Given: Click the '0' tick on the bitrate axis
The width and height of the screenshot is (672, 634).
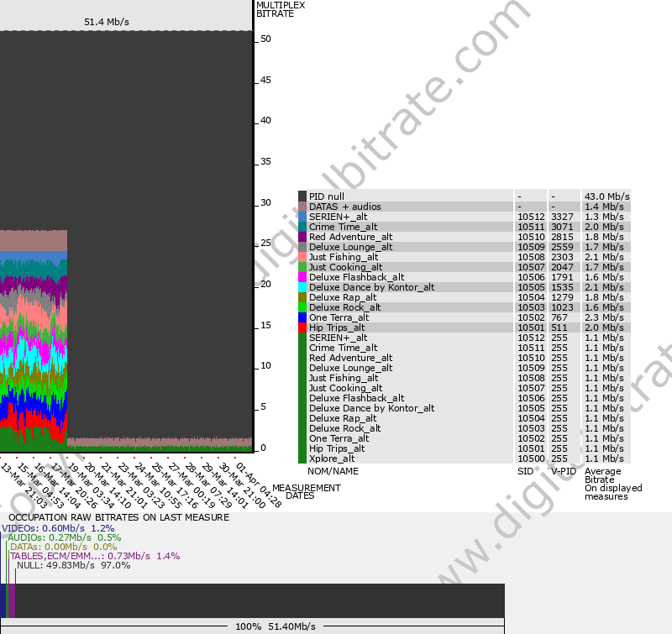Looking at the screenshot, I should (x=263, y=448).
